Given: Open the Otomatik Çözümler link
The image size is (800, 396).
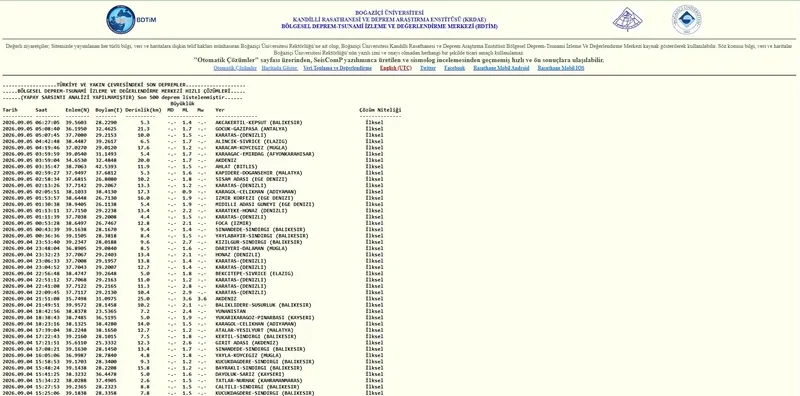Looking at the screenshot, I should pos(235,68).
